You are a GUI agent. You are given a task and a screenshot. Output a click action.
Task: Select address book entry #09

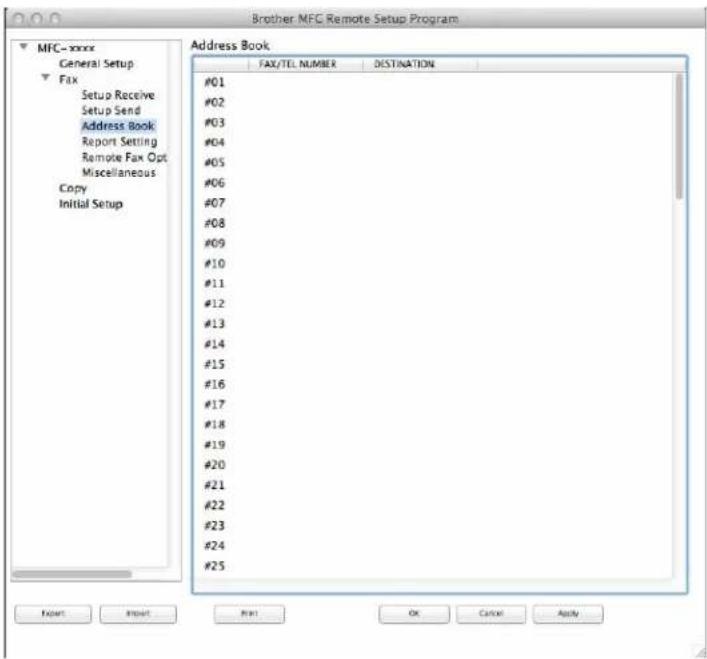pyautogui.click(x=432, y=243)
